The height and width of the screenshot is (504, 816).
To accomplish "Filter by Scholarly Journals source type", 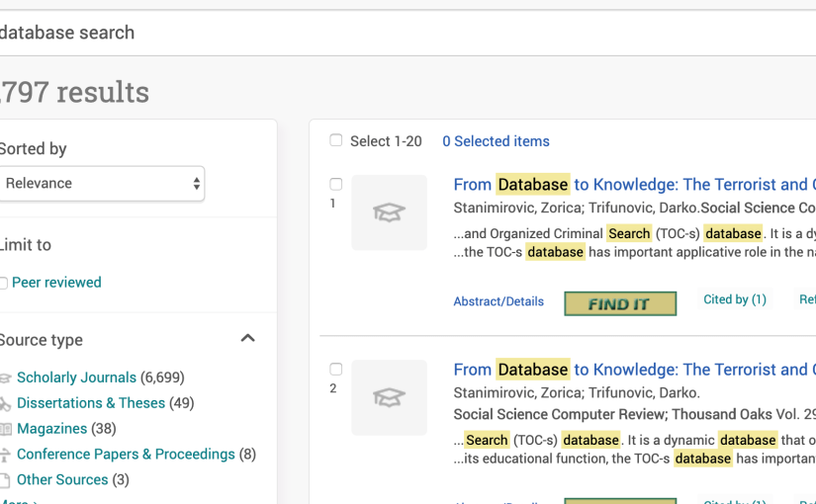I will coord(76,378).
